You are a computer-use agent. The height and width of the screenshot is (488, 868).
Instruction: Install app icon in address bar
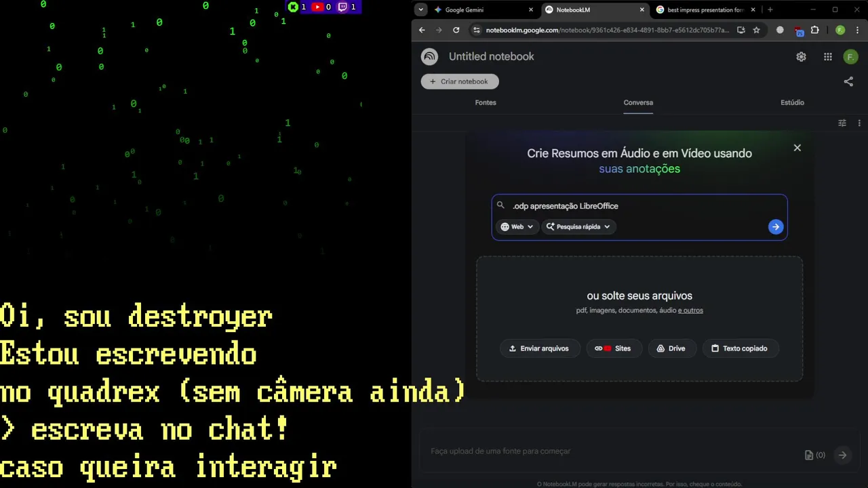(x=741, y=30)
